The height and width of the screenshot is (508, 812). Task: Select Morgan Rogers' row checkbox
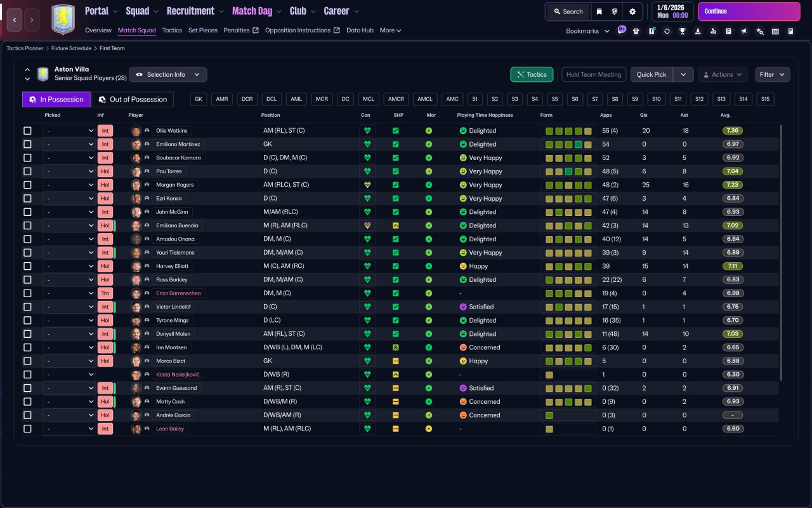tap(27, 185)
